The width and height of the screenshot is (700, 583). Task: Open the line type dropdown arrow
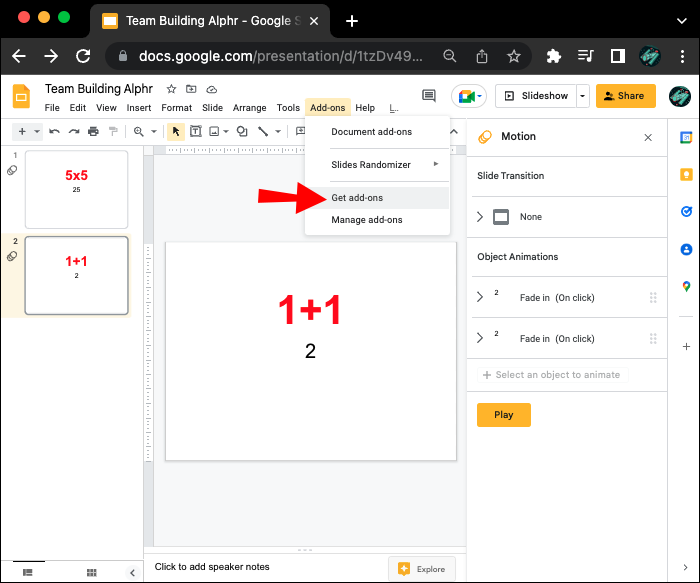click(278, 131)
